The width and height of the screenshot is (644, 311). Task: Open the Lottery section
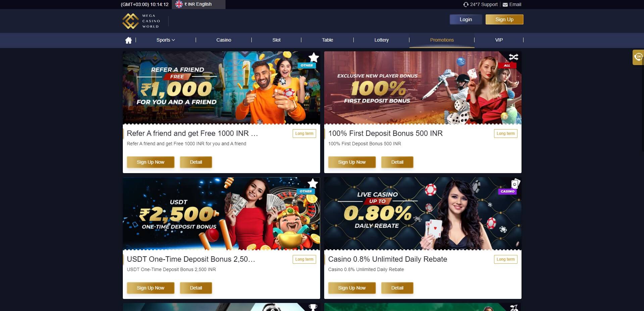click(x=382, y=40)
